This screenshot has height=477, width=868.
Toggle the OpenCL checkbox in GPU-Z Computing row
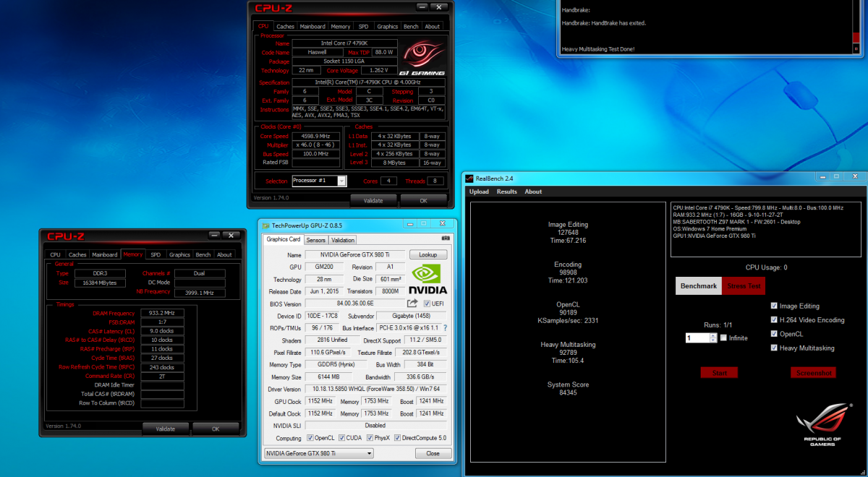(311, 438)
